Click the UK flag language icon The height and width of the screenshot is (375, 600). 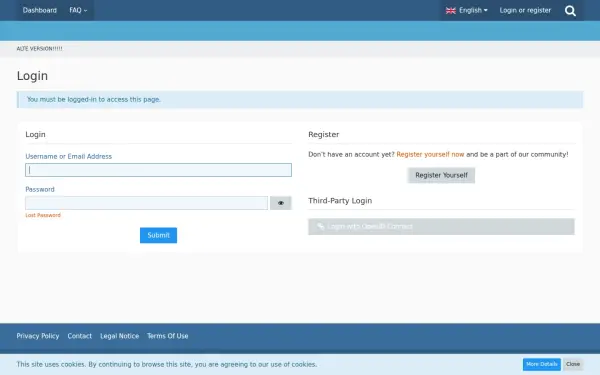click(x=451, y=11)
